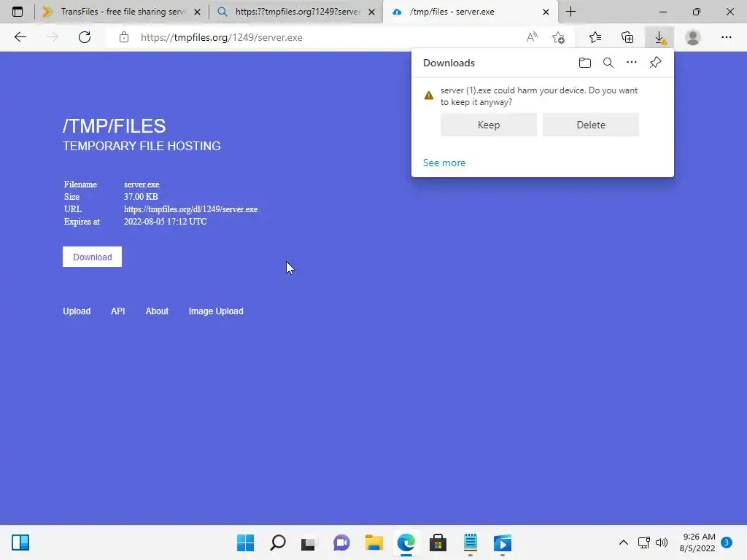Click the browser Back arrow
This screenshot has height=560, width=747.
(20, 37)
